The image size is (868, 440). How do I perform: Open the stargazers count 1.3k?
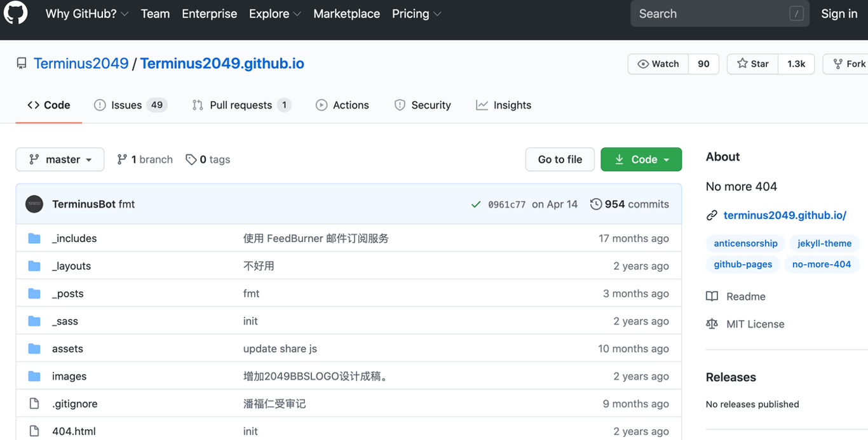pyautogui.click(x=796, y=63)
